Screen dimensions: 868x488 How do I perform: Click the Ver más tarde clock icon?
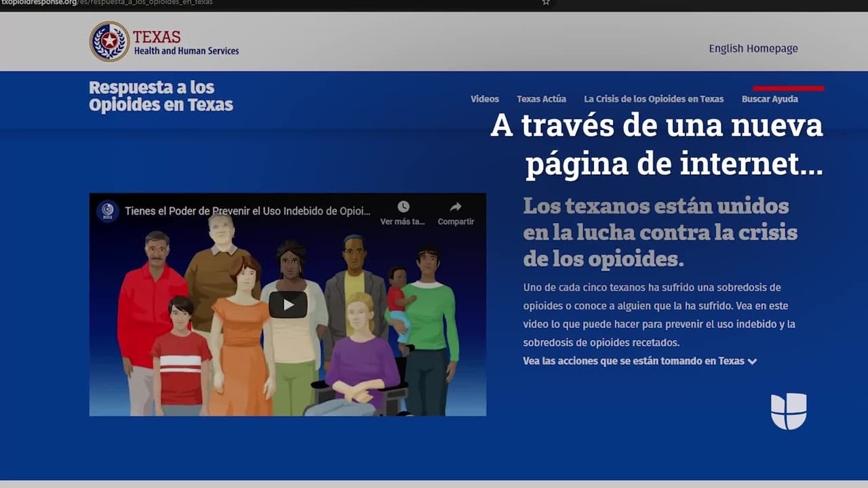[403, 207]
